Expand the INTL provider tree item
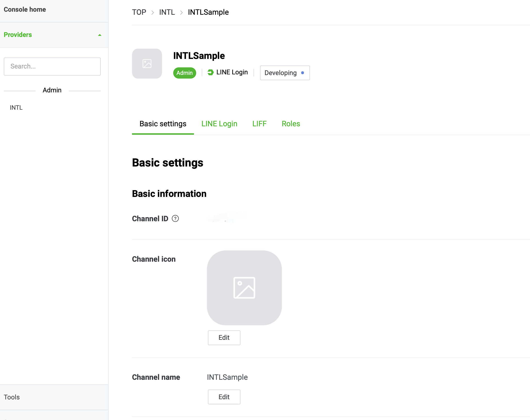Image resolution: width=530 pixels, height=420 pixels. pos(16,107)
